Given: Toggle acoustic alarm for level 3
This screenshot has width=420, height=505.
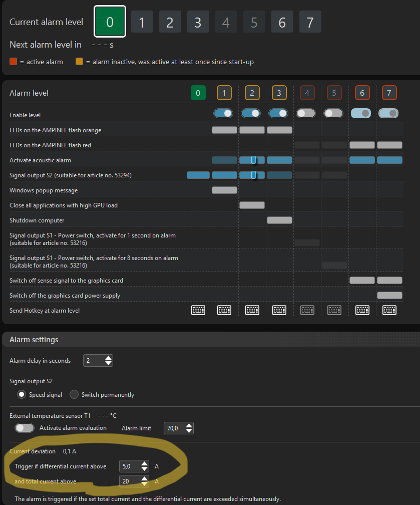Looking at the screenshot, I should pos(280,160).
